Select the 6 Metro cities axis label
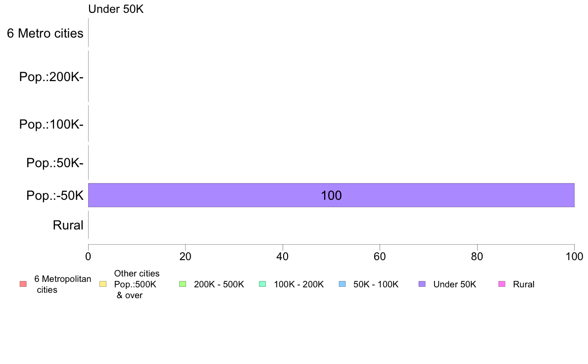Viewport: 588px width, 364px height. pos(45,33)
